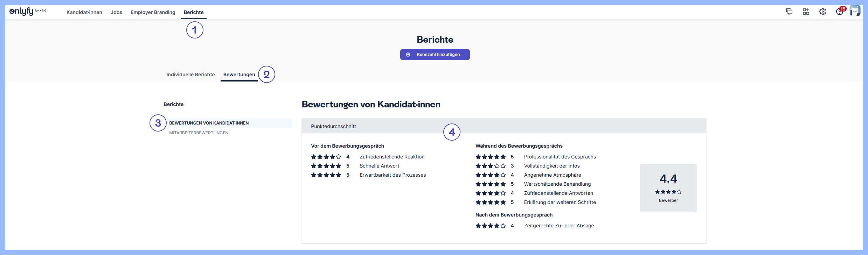
Task: Click heading Bewertungen von Kandidat·innen
Action: click(x=371, y=104)
